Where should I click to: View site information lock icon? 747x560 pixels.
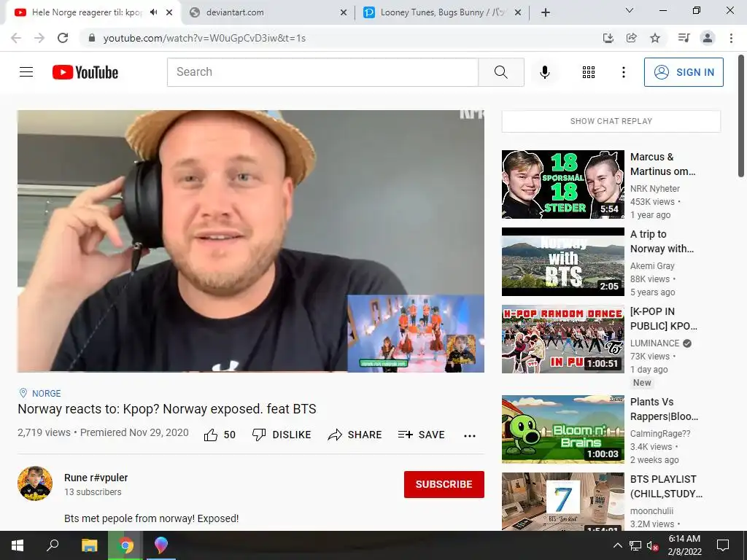click(x=92, y=38)
